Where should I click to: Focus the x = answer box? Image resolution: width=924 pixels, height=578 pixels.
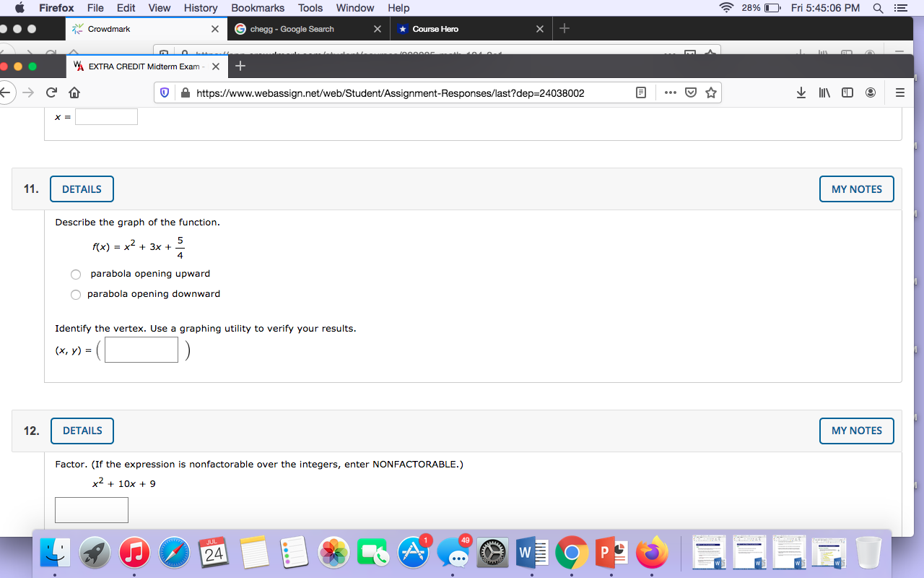(106, 116)
